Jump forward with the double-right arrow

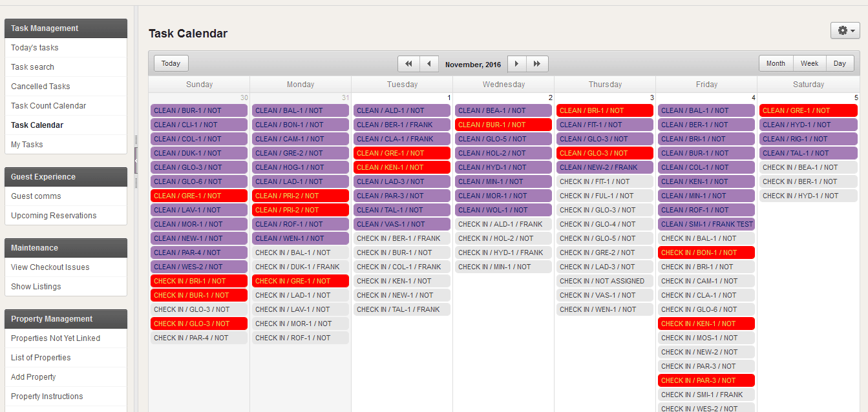click(x=538, y=64)
